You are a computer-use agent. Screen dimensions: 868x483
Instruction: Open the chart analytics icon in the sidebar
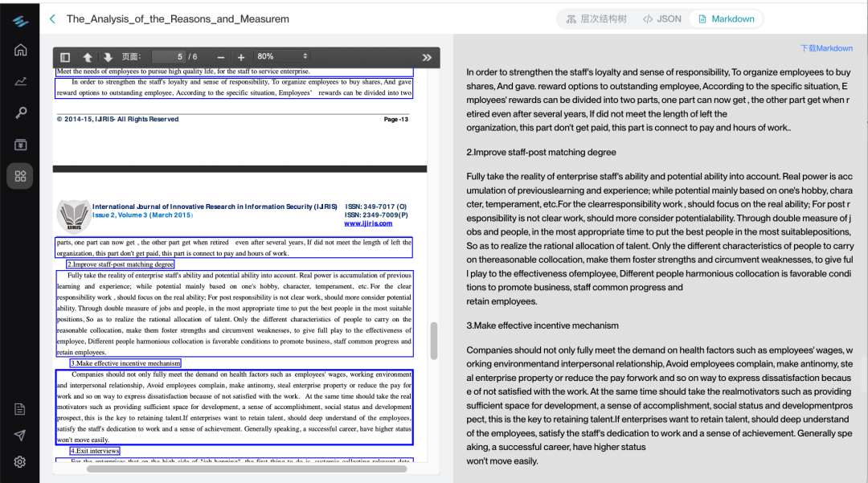tap(20, 81)
